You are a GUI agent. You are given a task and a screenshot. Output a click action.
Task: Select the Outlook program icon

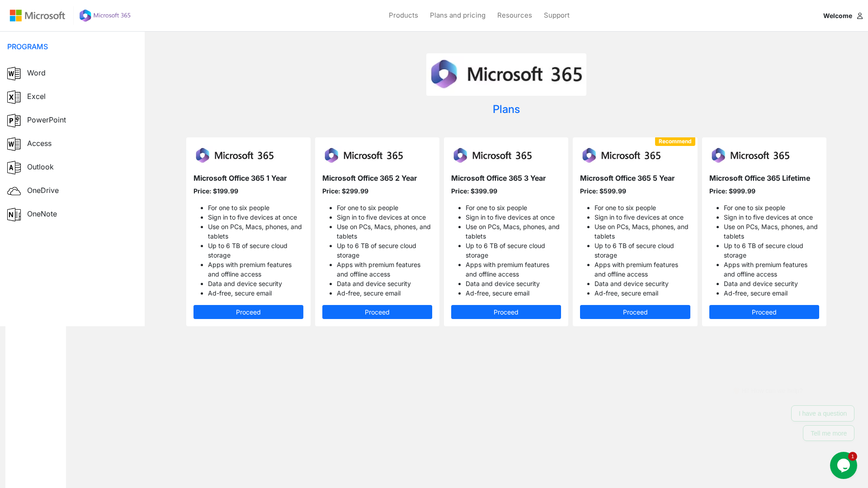point(14,167)
